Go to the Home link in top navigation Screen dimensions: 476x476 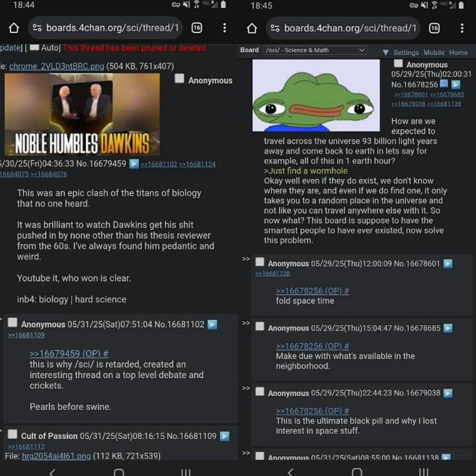pyautogui.click(x=458, y=52)
